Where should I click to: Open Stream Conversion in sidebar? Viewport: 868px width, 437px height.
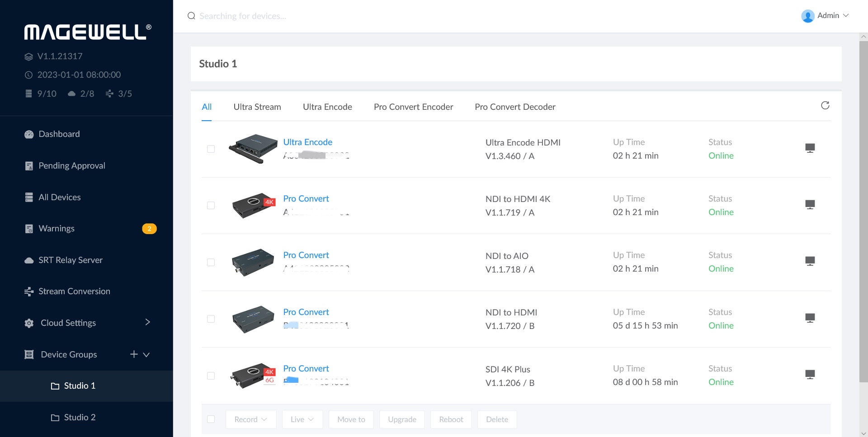74,291
